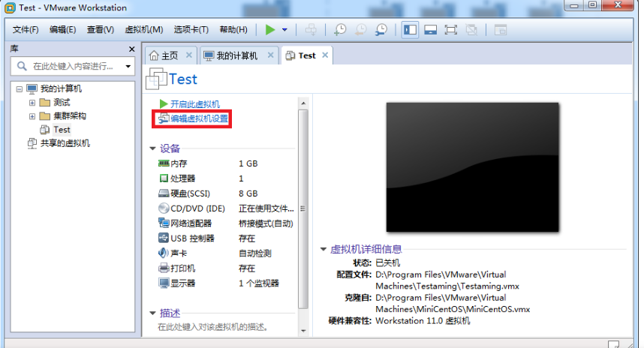Open the 编辑(E) menu
The image size is (644, 348).
click(62, 29)
